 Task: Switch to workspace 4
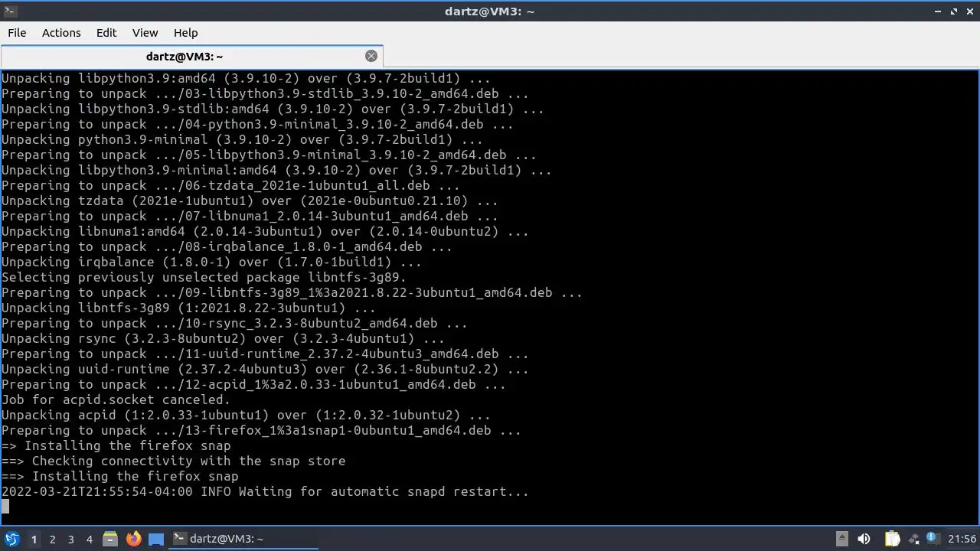89,539
